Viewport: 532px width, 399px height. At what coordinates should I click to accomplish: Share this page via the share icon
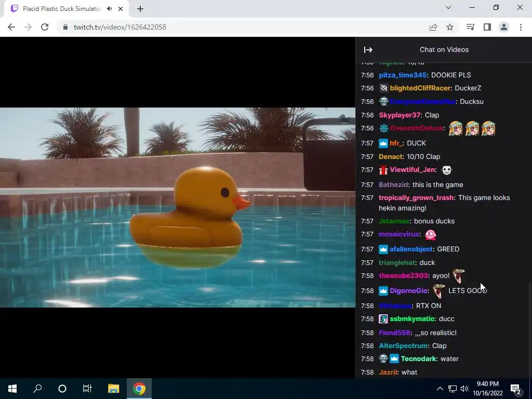[433, 27]
